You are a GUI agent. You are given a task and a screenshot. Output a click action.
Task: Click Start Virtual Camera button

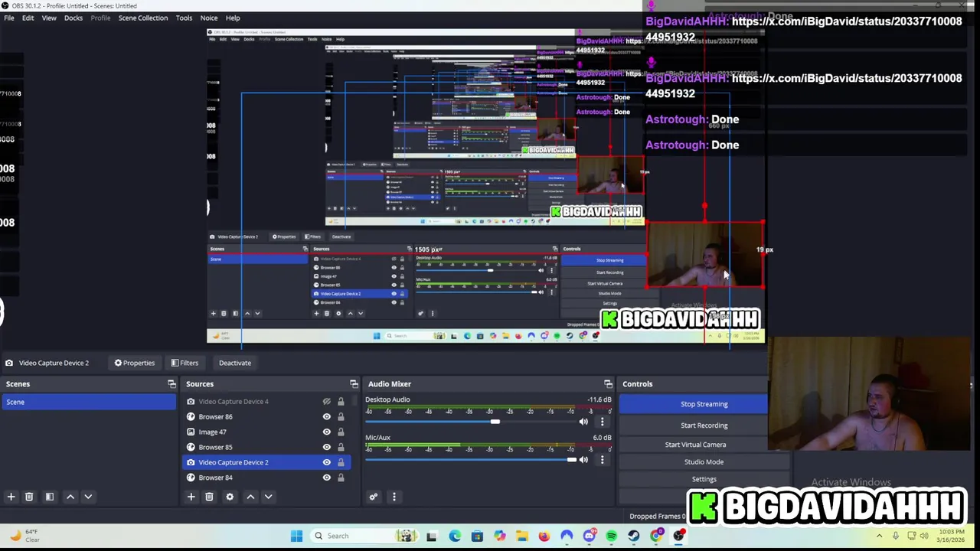(x=694, y=445)
